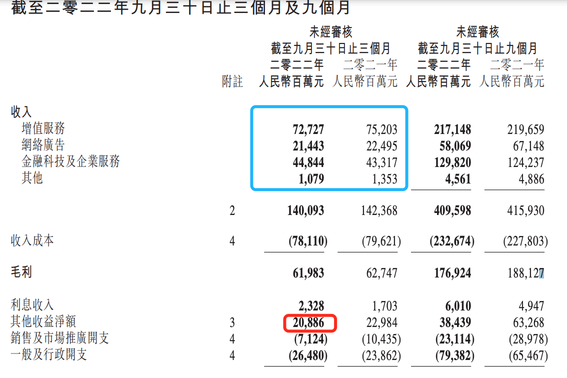Click the value 219,659
The image size is (567, 378).
[x=526, y=129]
